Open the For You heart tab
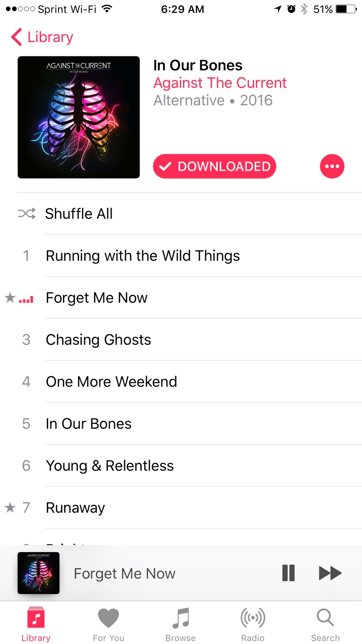The image size is (362, 644). pos(109,625)
